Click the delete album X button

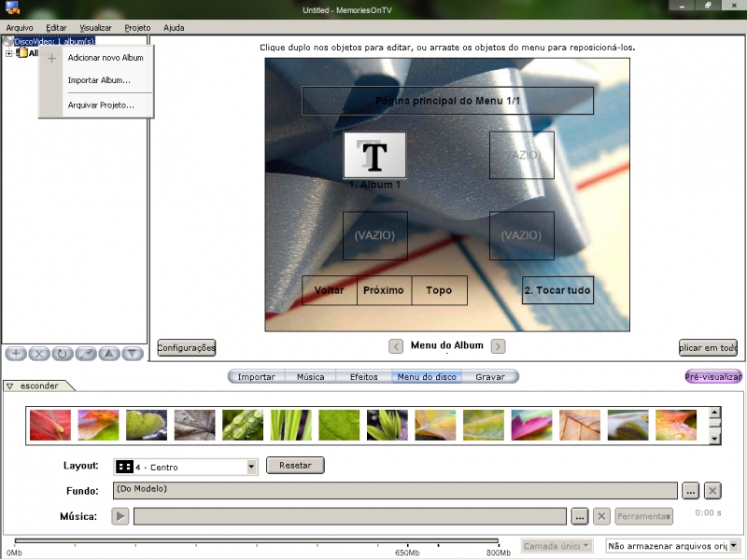(x=39, y=354)
